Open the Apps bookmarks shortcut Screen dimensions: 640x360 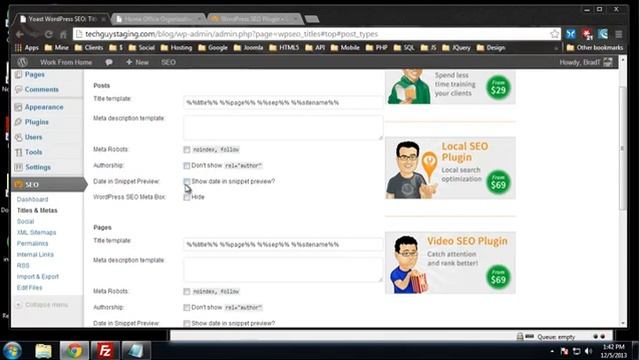point(27,48)
